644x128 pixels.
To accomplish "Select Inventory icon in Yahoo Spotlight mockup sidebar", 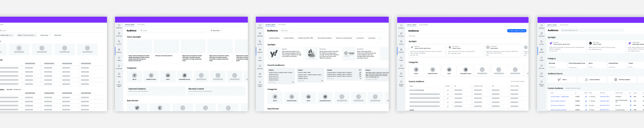I will point(119,42).
